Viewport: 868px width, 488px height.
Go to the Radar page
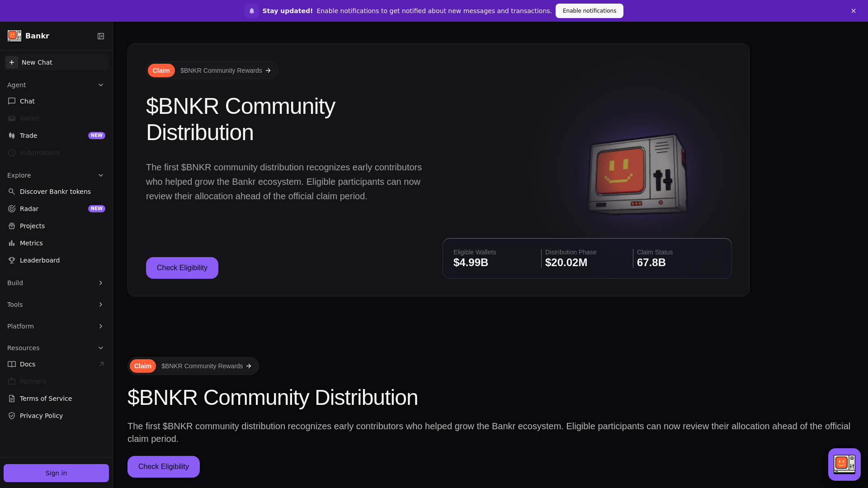tap(56, 209)
